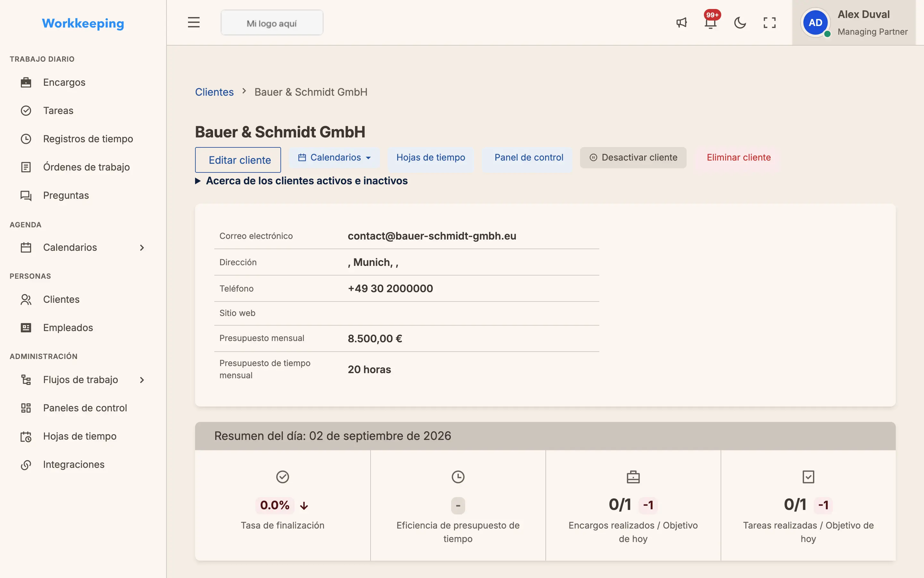The image size is (924, 578).
Task: Click the announcements megaphone icon
Action: point(681,22)
